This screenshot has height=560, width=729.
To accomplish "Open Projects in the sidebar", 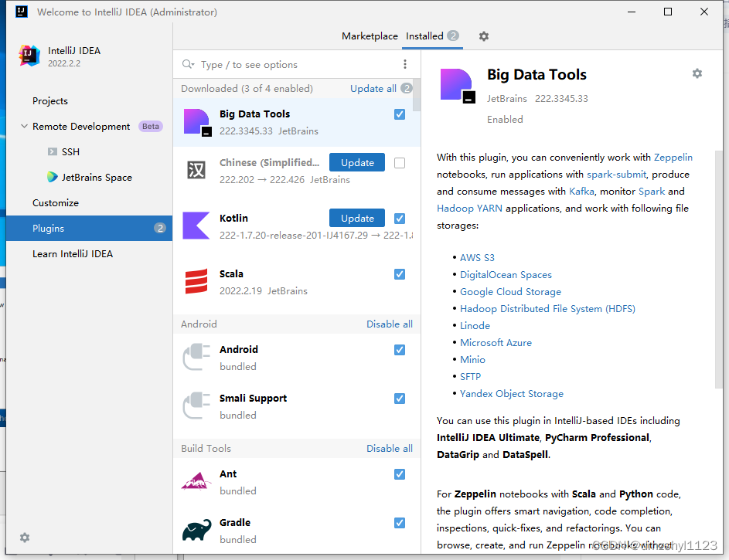I will point(89,100).
